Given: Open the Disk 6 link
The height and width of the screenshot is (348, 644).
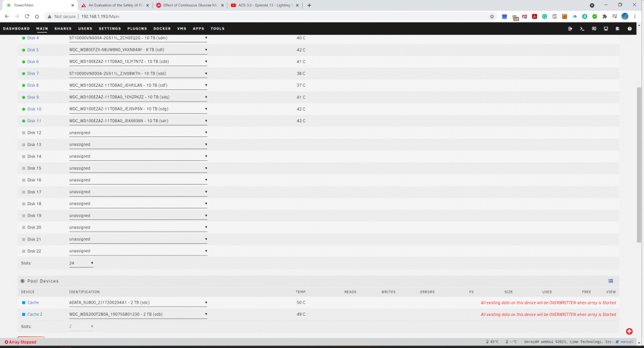Looking at the screenshot, I should (x=33, y=62).
